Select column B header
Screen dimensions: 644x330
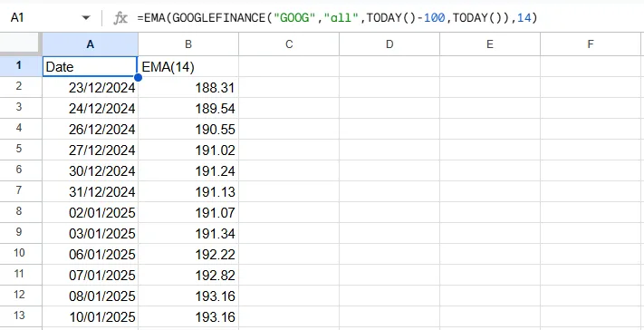[188, 44]
